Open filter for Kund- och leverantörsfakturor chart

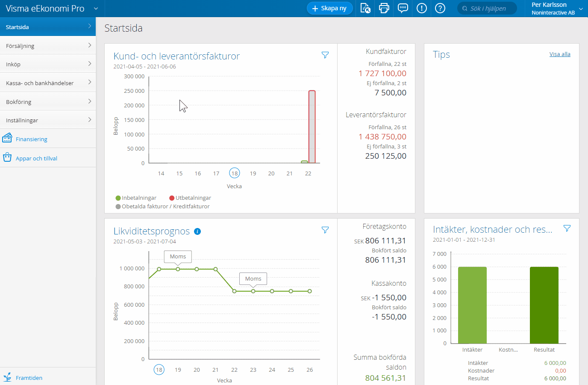coord(325,55)
